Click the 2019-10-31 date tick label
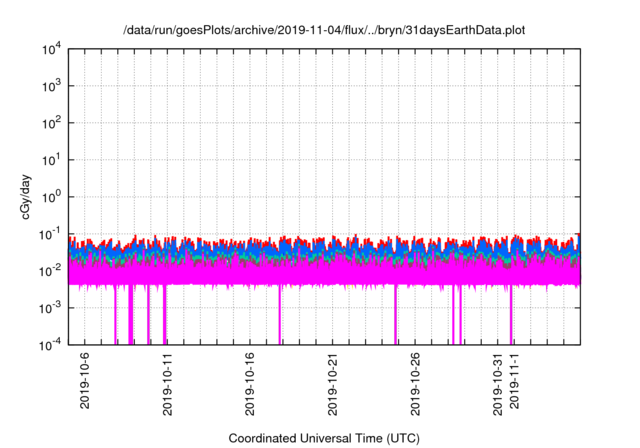The width and height of the screenshot is (640, 448). tap(498, 384)
